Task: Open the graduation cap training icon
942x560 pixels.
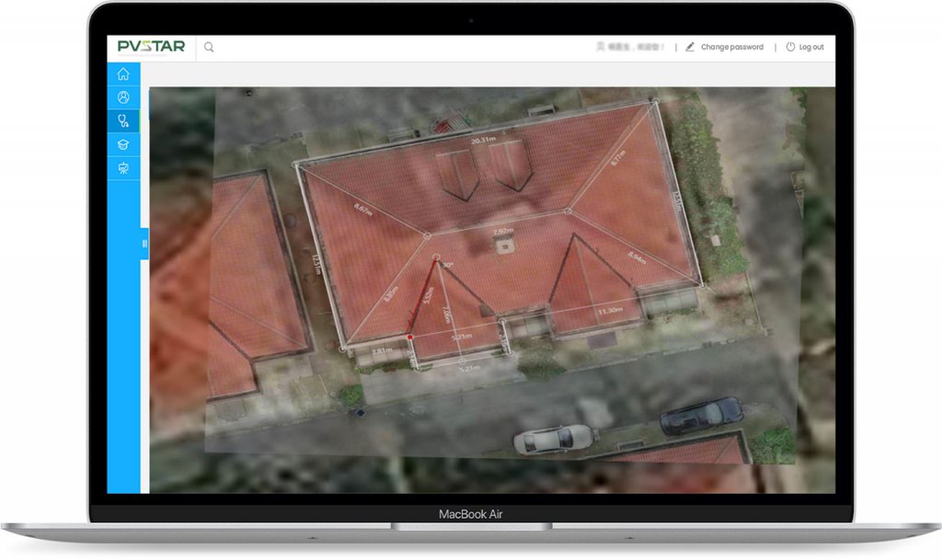Action: click(x=123, y=144)
